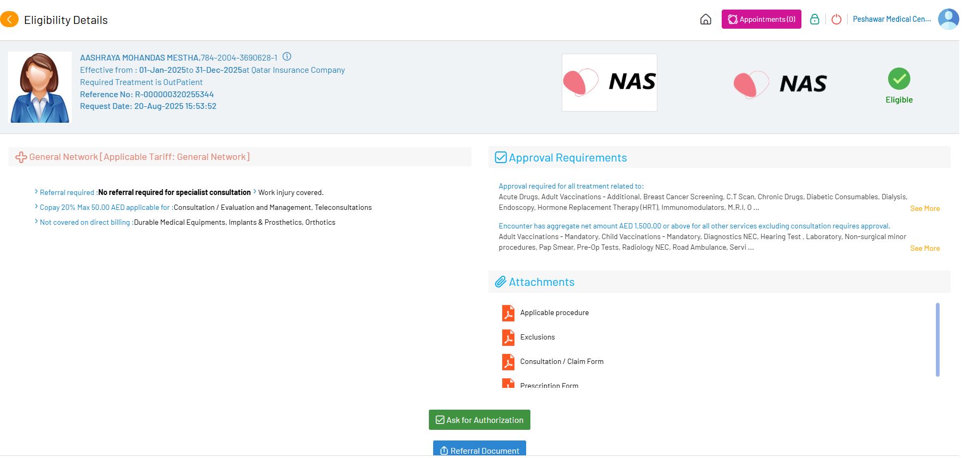Click the Ask for Authorization button
Viewport: 980px width, 458px height.
click(479, 420)
